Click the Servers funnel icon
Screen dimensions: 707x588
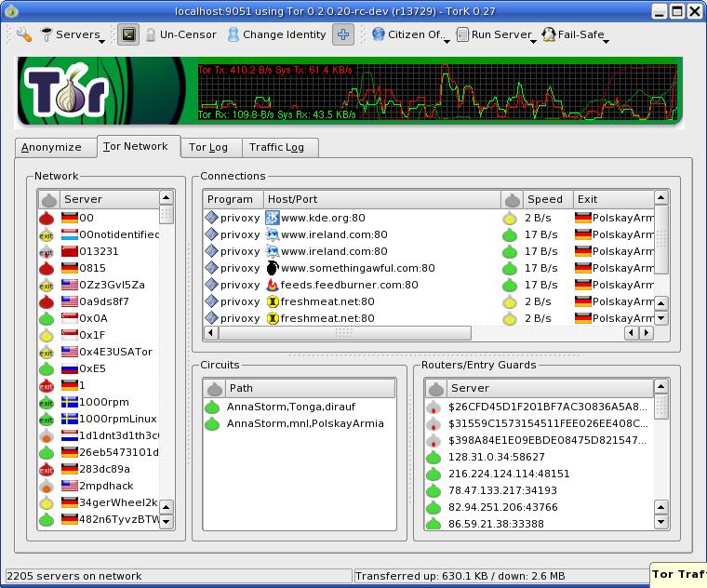click(x=47, y=34)
